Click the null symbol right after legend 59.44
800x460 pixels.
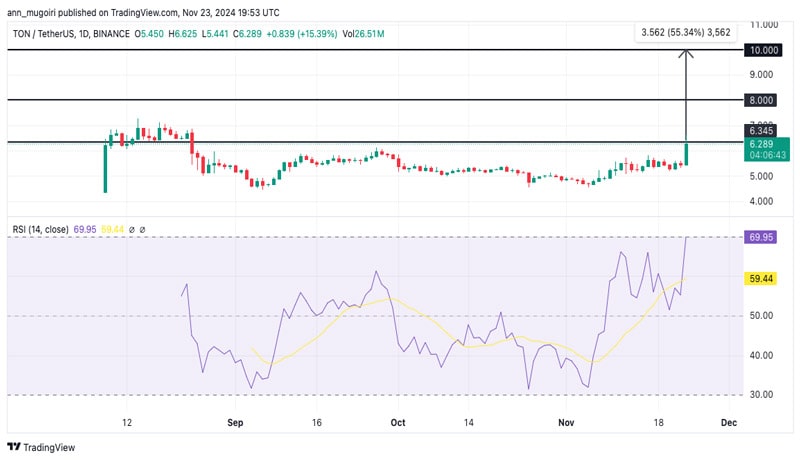point(132,230)
